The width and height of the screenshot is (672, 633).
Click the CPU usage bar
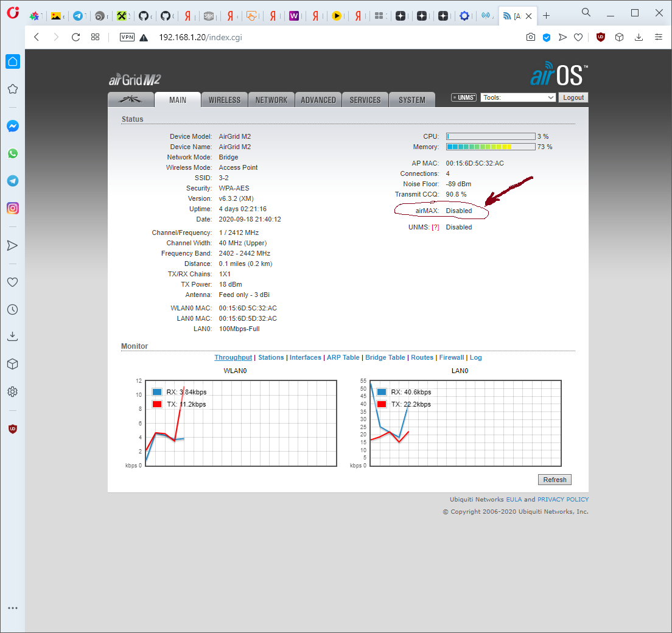491,136
